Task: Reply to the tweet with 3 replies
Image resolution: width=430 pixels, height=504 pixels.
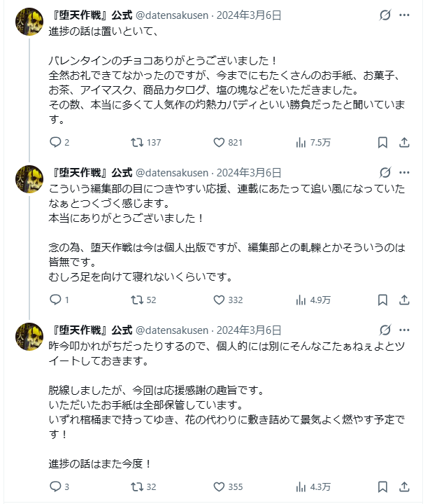Action: click(x=56, y=486)
